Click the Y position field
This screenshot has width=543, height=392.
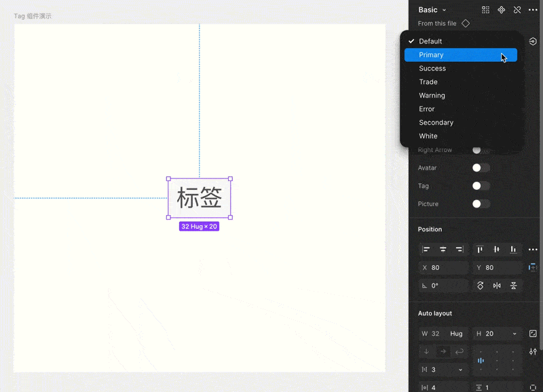498,267
